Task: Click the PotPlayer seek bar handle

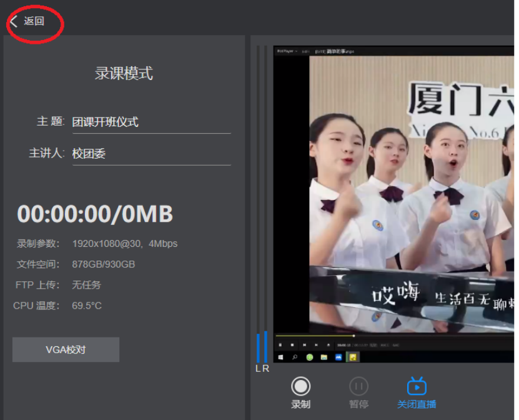Action: pos(354,336)
